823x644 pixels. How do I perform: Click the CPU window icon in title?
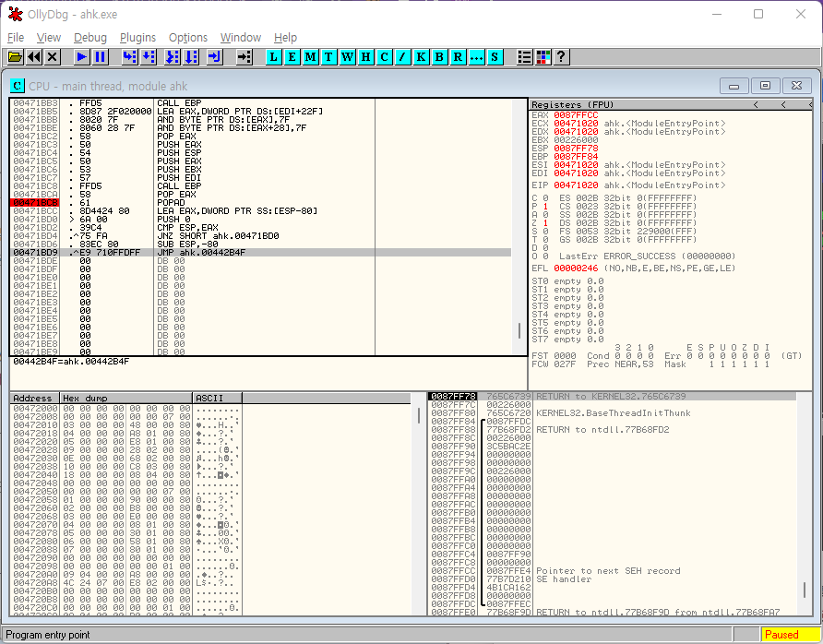(x=18, y=86)
